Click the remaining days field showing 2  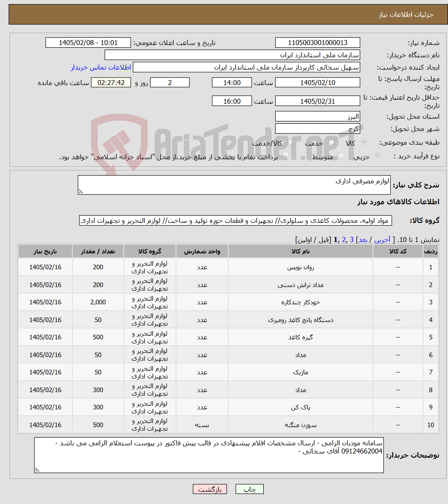pos(170,83)
